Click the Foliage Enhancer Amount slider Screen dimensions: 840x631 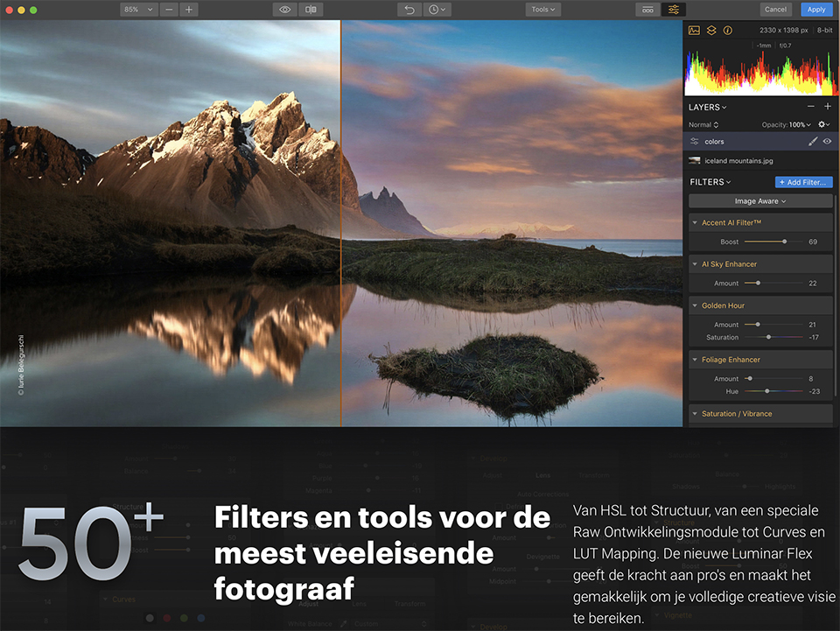pyautogui.click(x=773, y=379)
